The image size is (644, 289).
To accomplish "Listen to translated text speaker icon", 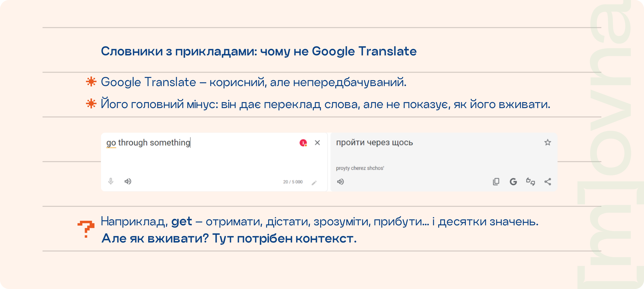I will [x=340, y=182].
